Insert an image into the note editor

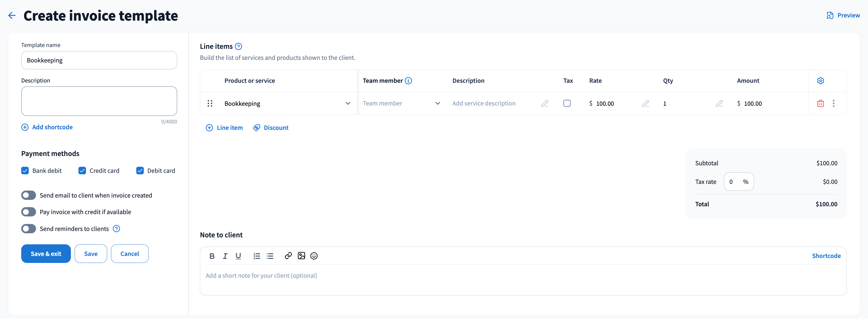pos(301,256)
